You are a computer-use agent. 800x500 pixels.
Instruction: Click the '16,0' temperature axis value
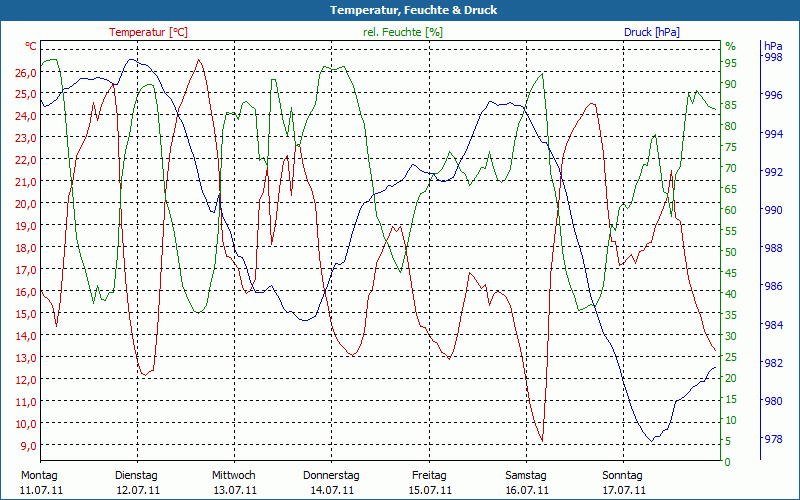tap(26, 292)
